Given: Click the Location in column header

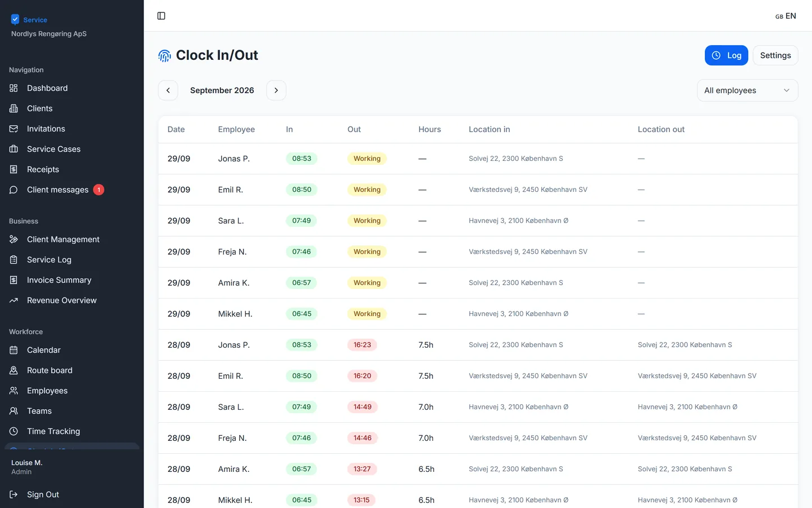Looking at the screenshot, I should coord(489,129).
